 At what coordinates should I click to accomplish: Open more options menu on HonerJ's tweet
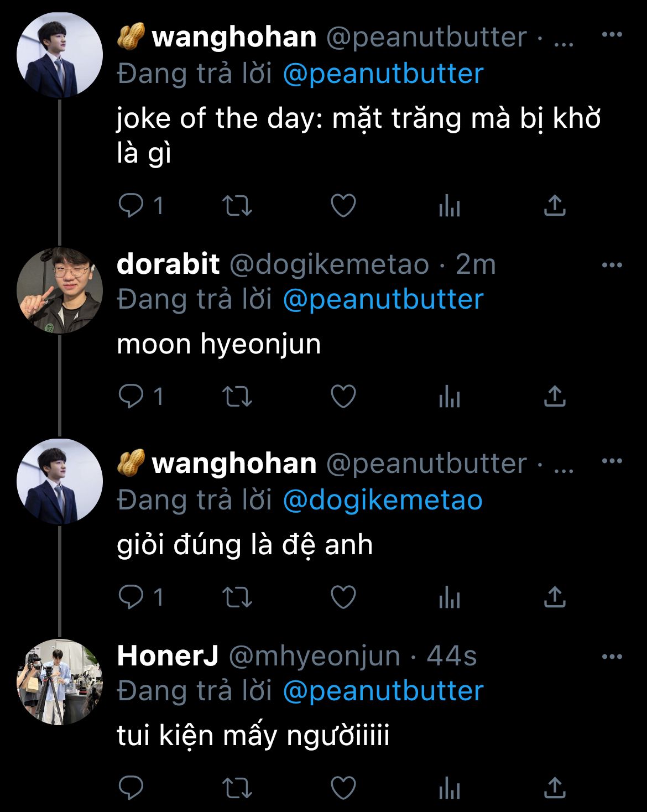pyautogui.click(x=612, y=657)
